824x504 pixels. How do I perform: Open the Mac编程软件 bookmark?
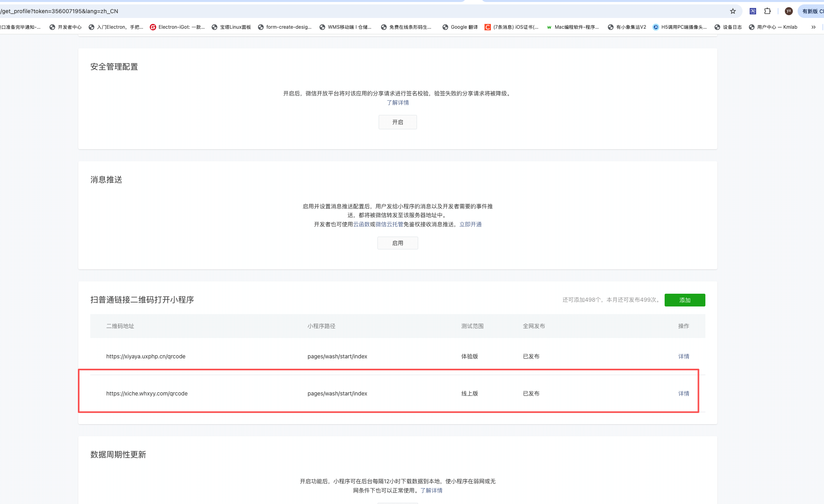pyautogui.click(x=573, y=27)
